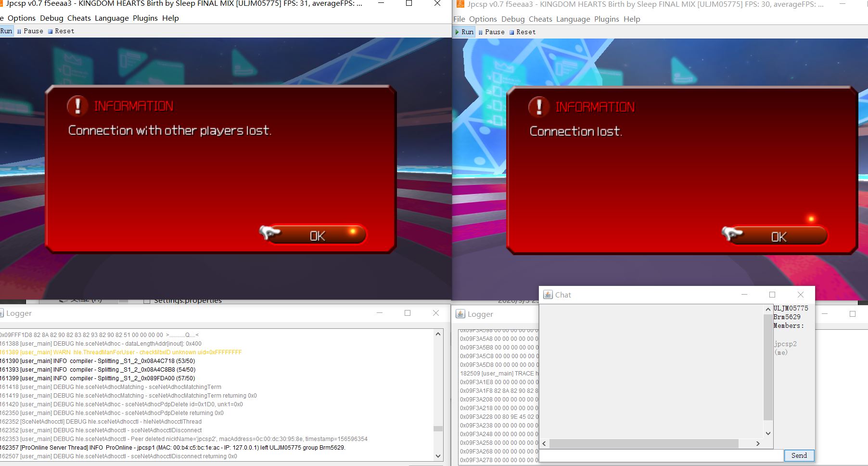The height and width of the screenshot is (466, 868).
Task: Open the Language menu in the left Jpcsp window
Action: point(112,18)
